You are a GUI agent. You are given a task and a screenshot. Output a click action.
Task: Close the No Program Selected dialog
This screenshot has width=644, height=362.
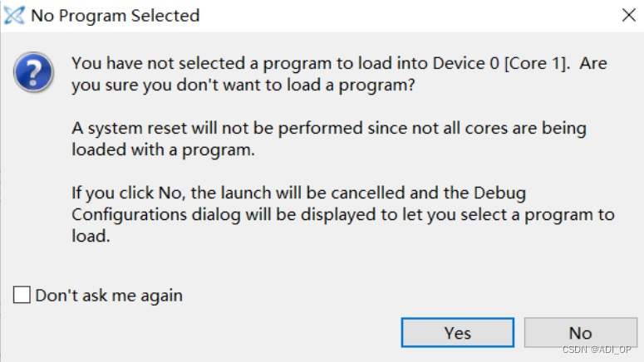pos(628,15)
